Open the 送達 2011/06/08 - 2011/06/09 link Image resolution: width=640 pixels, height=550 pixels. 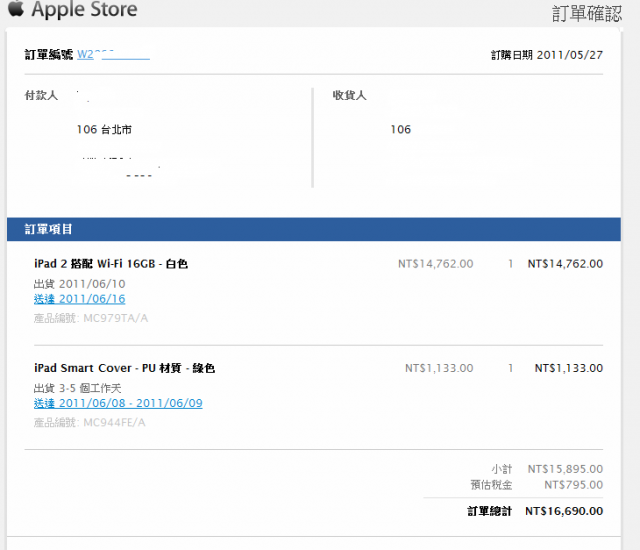coord(118,403)
